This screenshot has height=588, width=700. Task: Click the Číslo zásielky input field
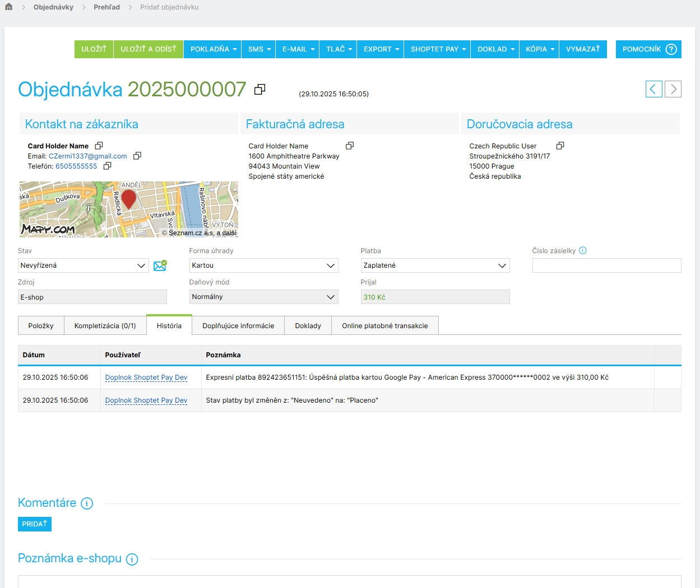pyautogui.click(x=606, y=265)
